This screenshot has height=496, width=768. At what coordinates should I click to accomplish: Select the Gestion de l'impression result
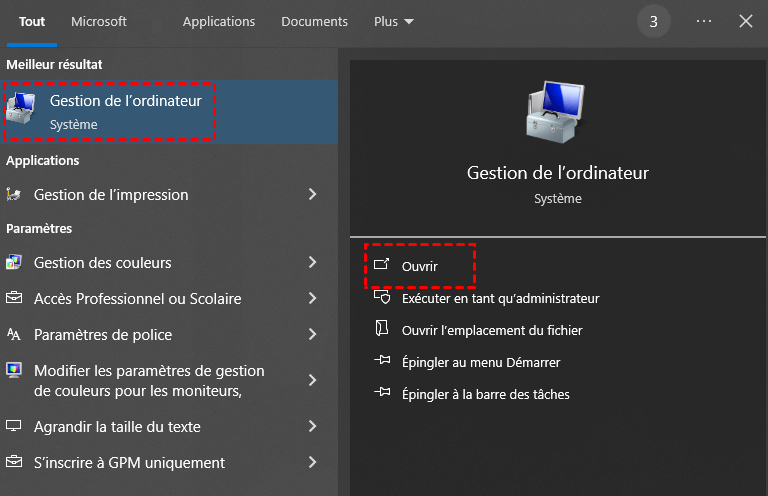click(x=169, y=195)
